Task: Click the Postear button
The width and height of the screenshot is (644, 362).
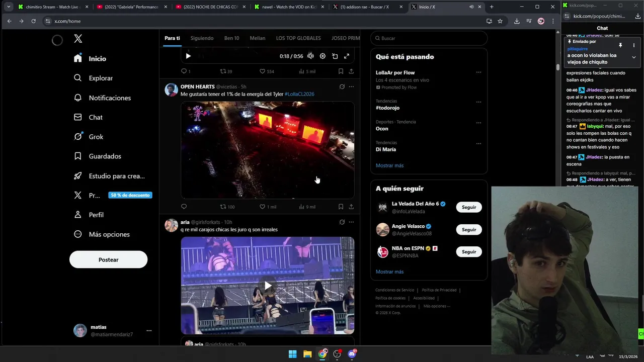Action: tap(108, 260)
